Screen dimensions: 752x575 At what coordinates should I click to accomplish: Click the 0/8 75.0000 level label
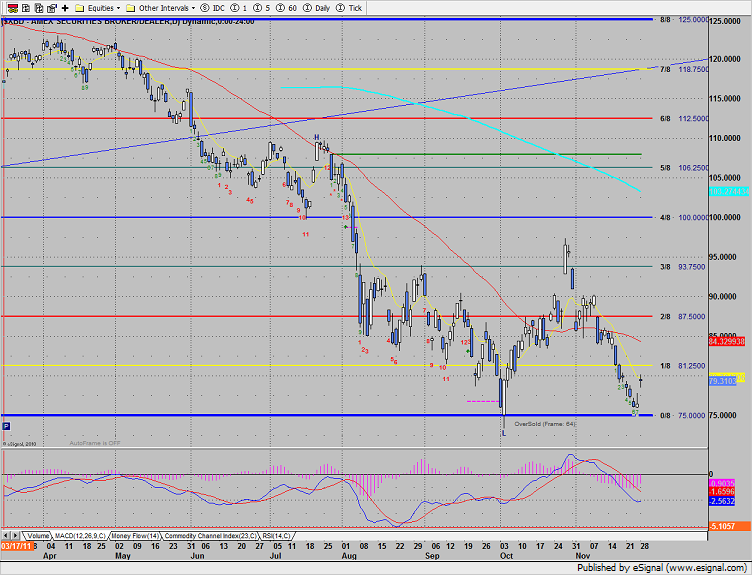tap(682, 415)
